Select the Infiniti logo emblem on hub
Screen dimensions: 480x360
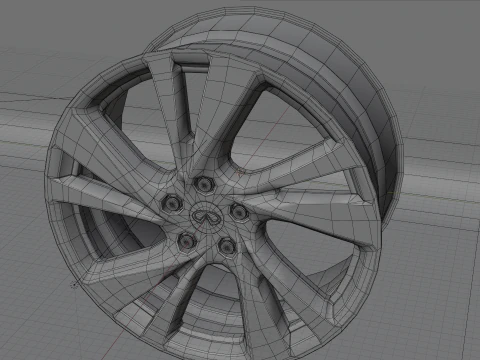click(206, 217)
